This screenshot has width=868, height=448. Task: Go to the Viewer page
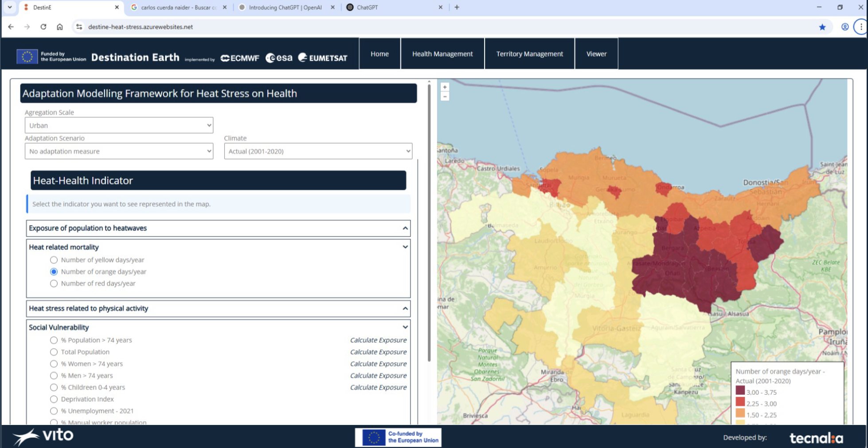coord(596,54)
